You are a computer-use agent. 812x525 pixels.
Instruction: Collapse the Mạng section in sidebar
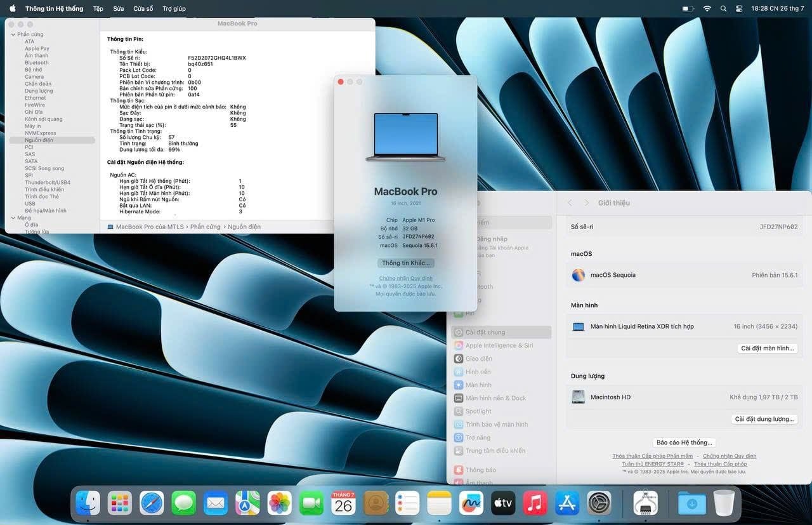click(13, 218)
